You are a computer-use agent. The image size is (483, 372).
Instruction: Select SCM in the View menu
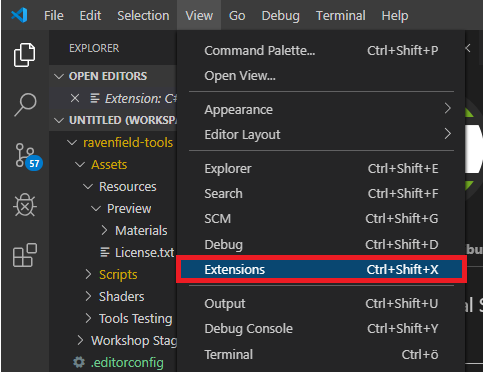321,219
